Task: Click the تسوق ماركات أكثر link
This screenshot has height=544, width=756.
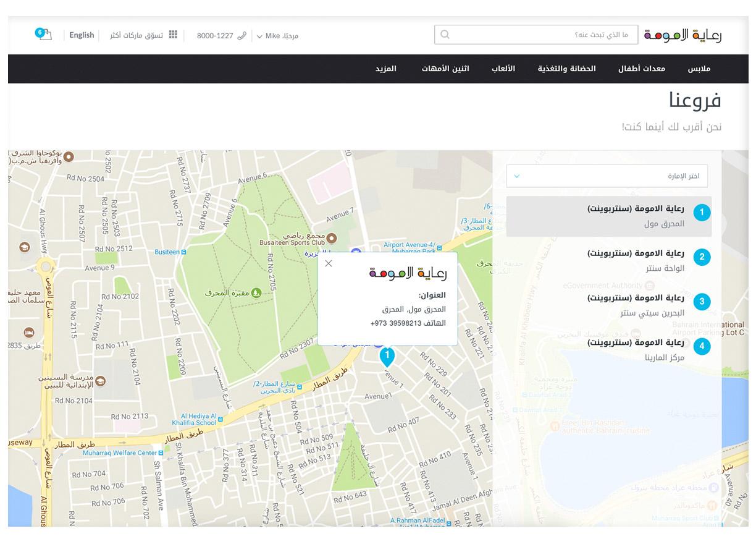Action: [x=136, y=35]
